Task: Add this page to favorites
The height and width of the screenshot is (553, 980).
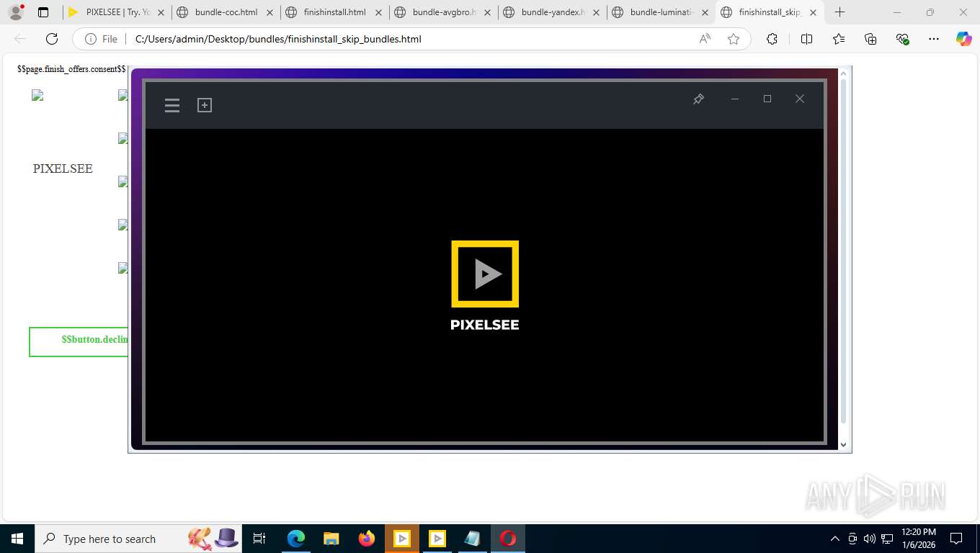Action: point(734,39)
